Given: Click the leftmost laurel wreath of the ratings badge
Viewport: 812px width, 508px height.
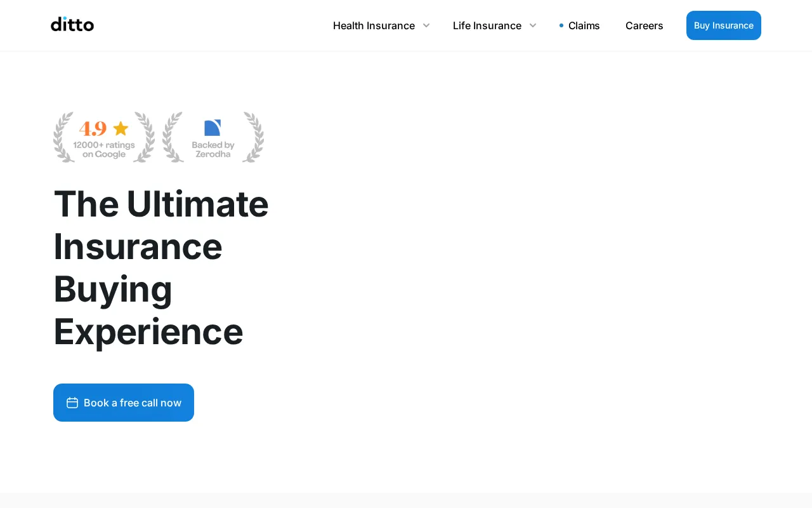Looking at the screenshot, I should [63, 137].
